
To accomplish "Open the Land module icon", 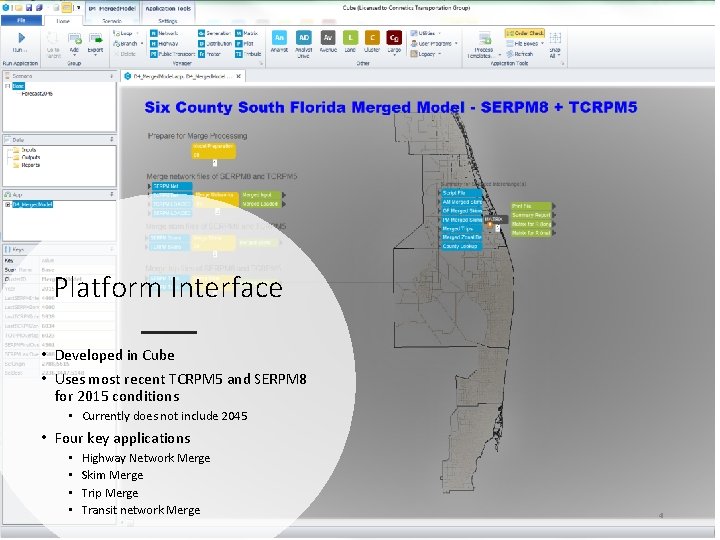I will coord(350,38).
